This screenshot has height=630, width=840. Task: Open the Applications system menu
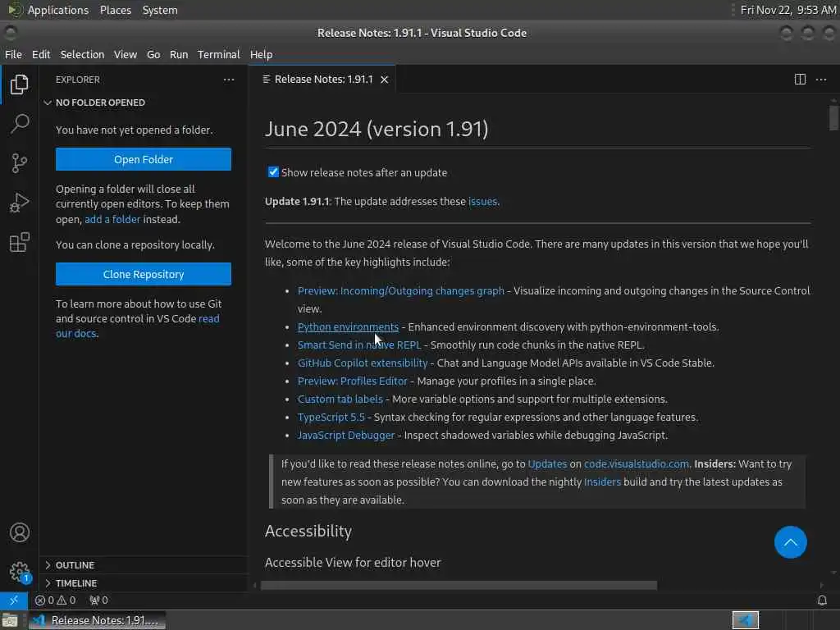[58, 10]
